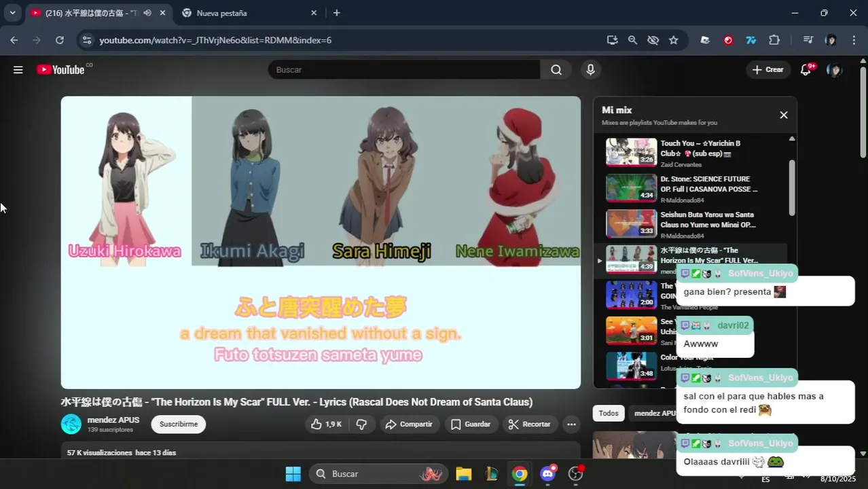Install app icon in the address bar

[612, 40]
